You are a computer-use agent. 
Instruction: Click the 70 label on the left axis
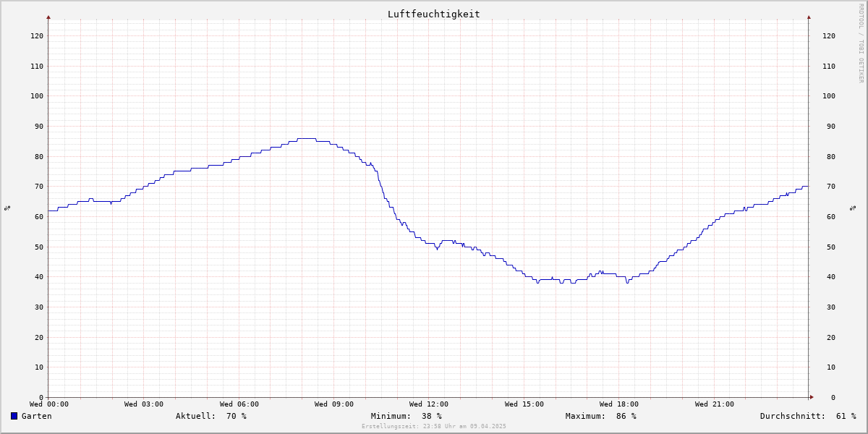[39, 186]
